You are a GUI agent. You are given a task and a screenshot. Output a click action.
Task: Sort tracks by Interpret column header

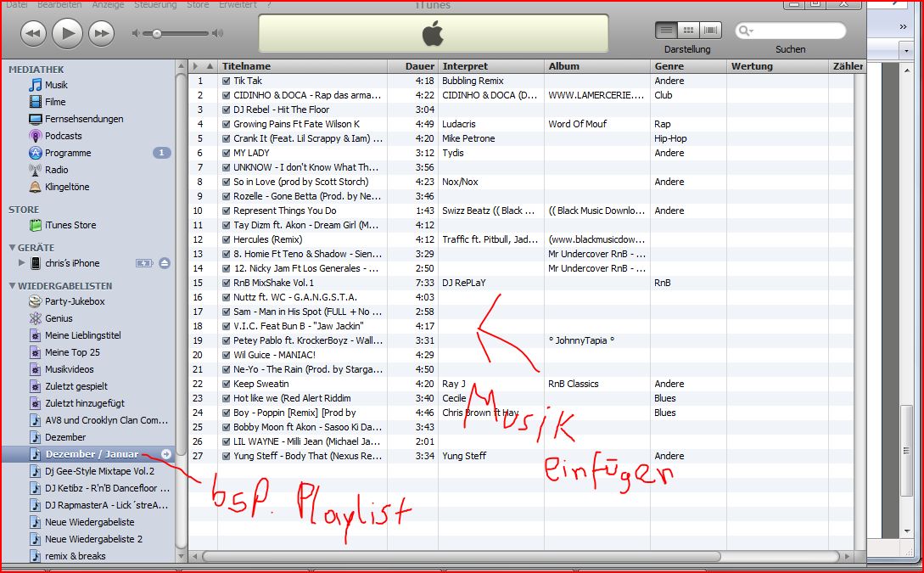click(466, 66)
